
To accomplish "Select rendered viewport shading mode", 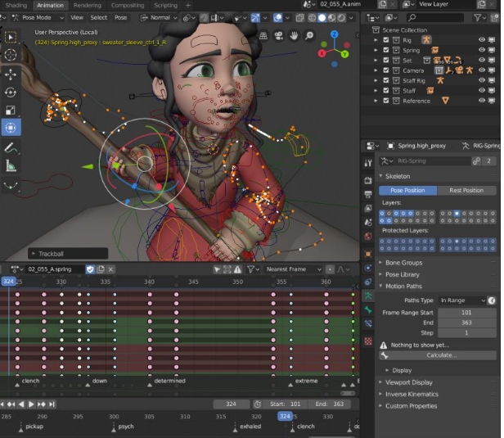I will tap(341, 18).
